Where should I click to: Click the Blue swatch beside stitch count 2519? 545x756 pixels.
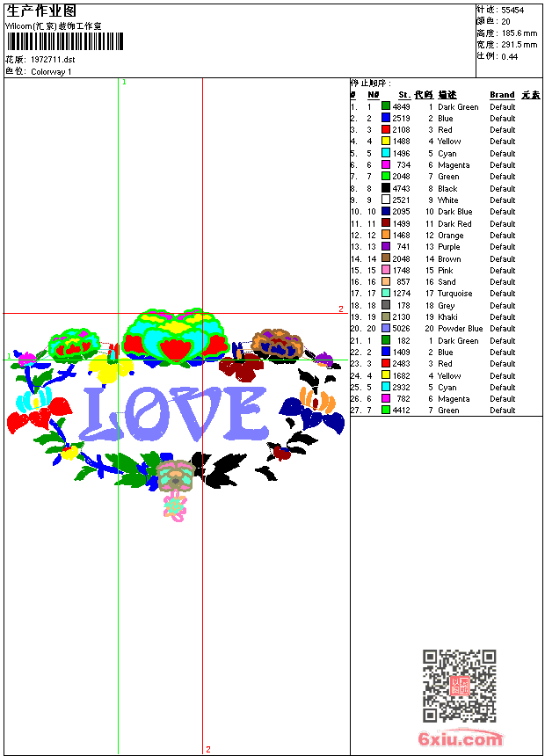coord(386,118)
